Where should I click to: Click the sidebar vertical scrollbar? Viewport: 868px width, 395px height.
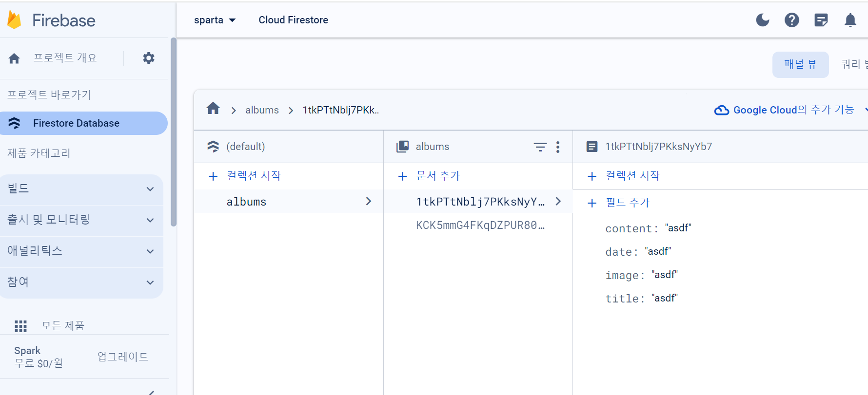coord(173,132)
